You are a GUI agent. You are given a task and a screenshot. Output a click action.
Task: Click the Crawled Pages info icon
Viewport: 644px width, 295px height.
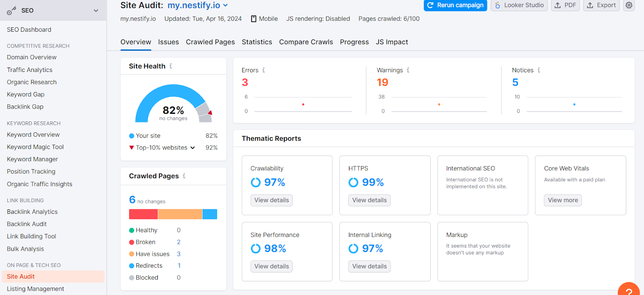(184, 176)
